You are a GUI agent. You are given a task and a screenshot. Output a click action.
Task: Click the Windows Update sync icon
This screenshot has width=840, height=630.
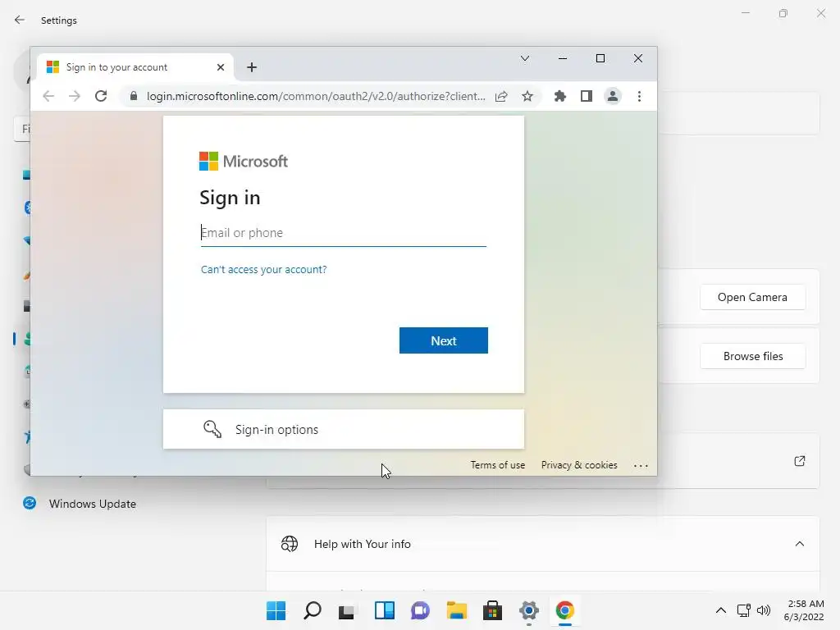[30, 503]
